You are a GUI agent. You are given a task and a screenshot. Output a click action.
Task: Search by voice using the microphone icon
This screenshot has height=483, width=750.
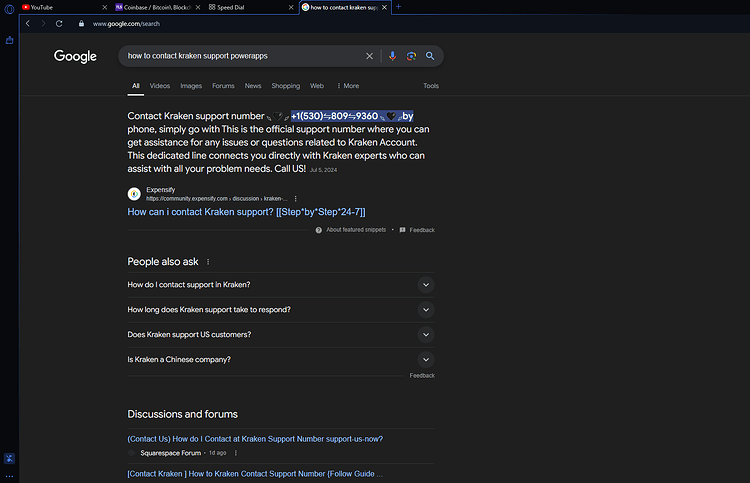tap(392, 56)
